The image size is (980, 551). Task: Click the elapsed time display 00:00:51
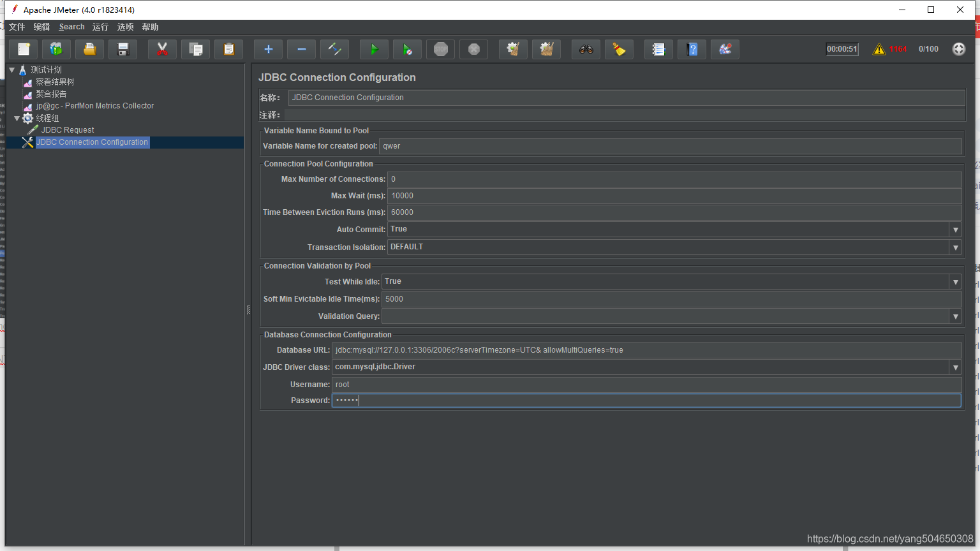click(842, 49)
